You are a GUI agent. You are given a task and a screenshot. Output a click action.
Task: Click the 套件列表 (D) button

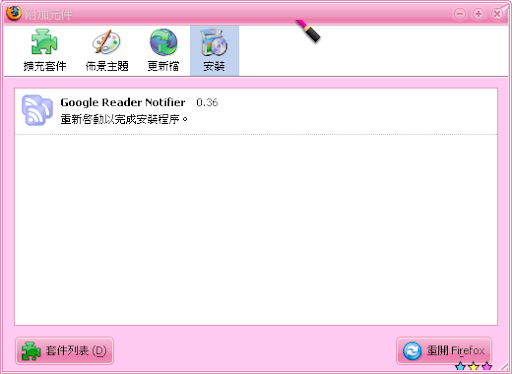click(x=64, y=351)
